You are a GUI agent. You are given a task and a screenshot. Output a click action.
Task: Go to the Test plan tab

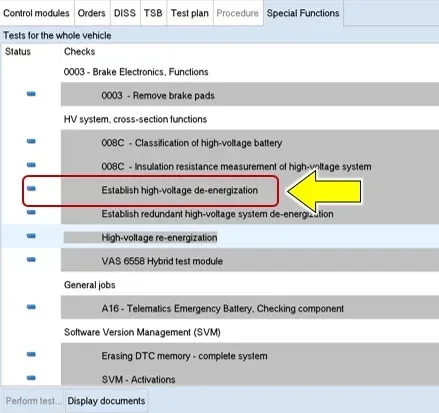[190, 13]
